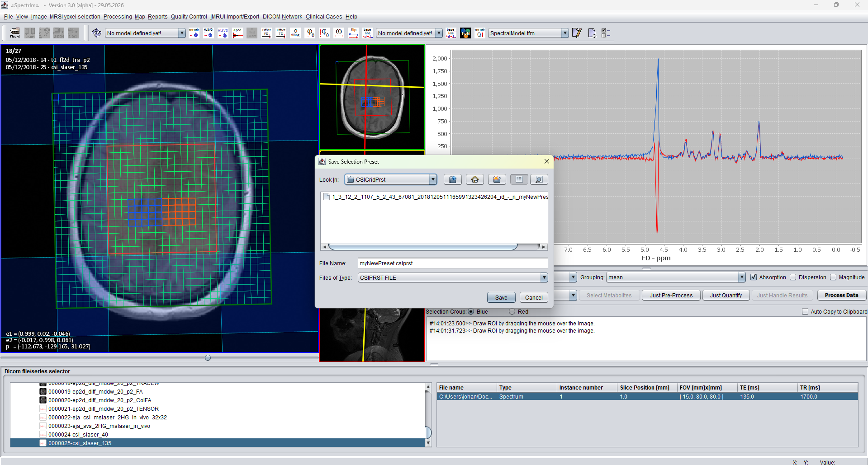
Task: Click the TDFDfit Q! quantification icon
Action: (480, 33)
